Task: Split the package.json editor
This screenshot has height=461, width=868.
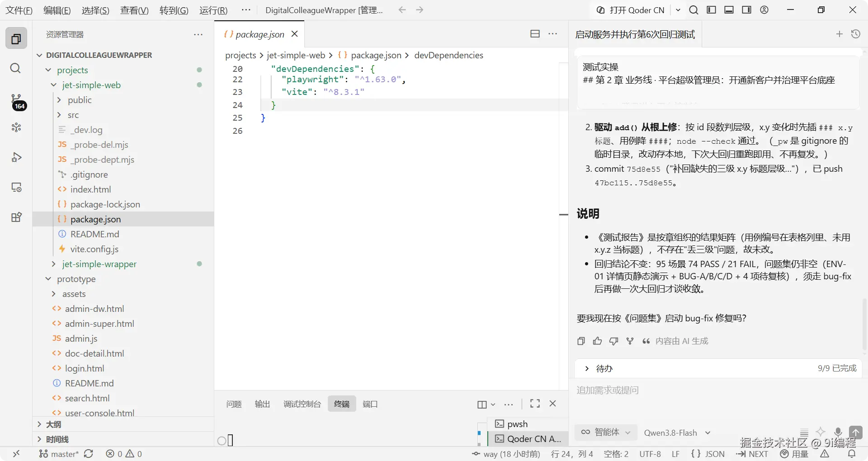Action: coord(535,34)
